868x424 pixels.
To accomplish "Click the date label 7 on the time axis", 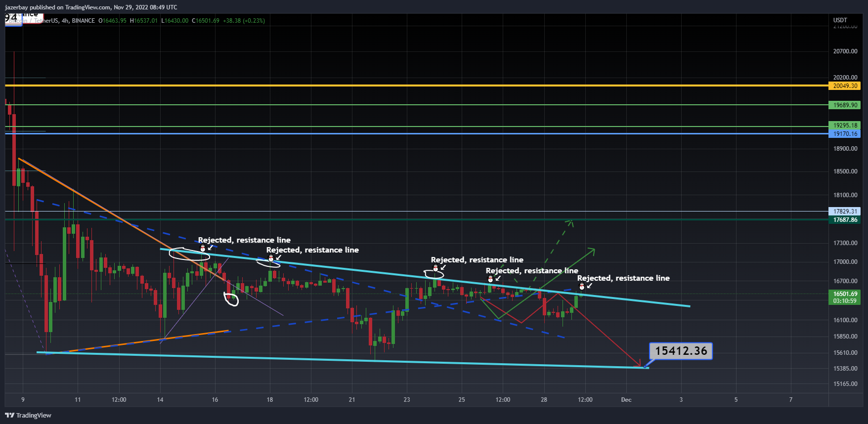I will coord(791,400).
